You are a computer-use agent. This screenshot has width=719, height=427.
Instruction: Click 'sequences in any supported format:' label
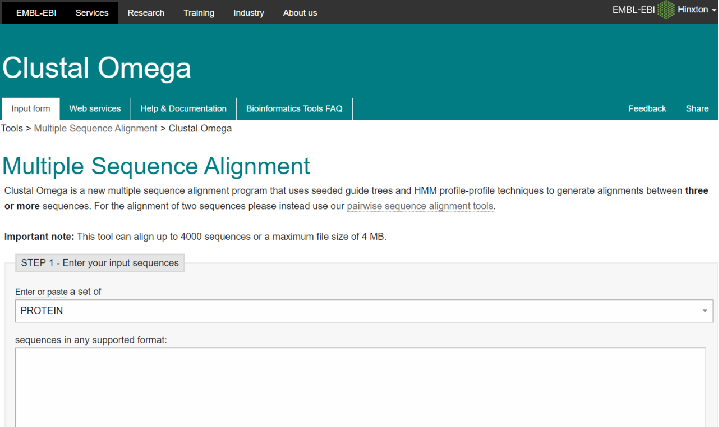pos(91,340)
